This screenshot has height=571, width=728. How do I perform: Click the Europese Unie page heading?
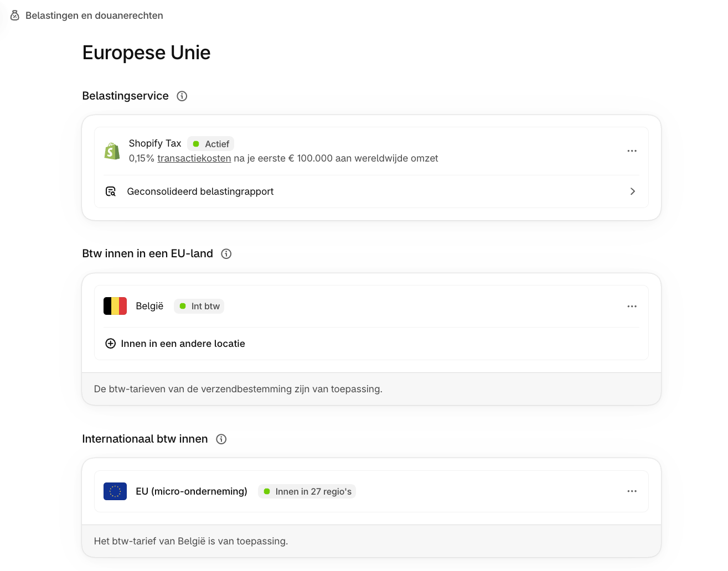click(146, 53)
